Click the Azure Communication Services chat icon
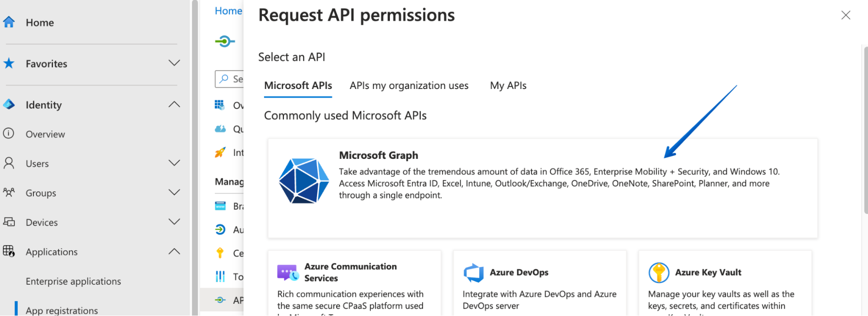Image resolution: width=868 pixels, height=316 pixels. (x=288, y=273)
